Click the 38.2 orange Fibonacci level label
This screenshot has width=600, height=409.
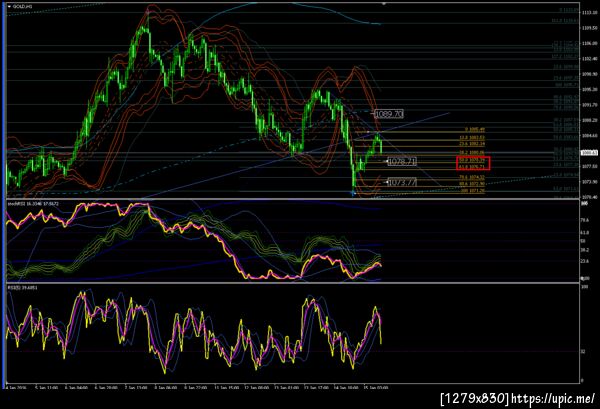(471, 152)
